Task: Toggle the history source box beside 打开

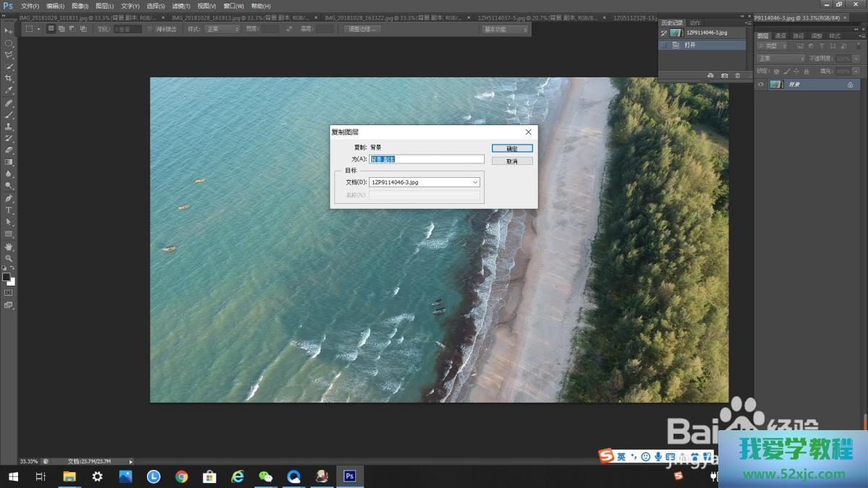Action: pos(663,45)
